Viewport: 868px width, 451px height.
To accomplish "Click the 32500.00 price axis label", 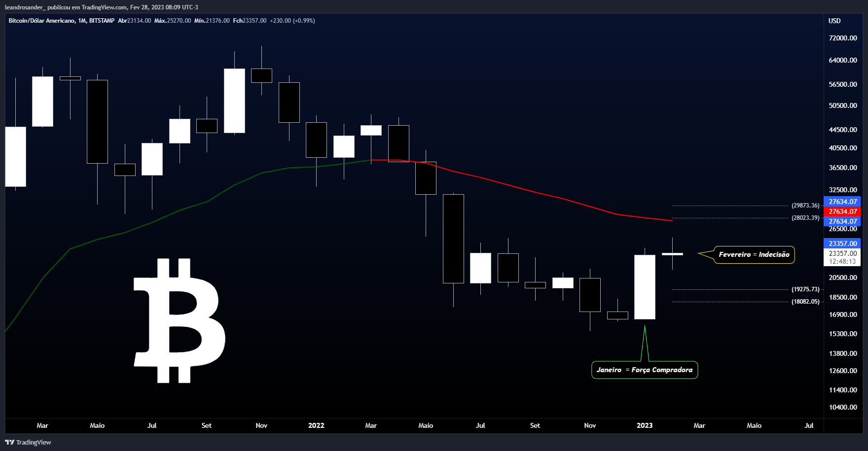I will coord(843,190).
